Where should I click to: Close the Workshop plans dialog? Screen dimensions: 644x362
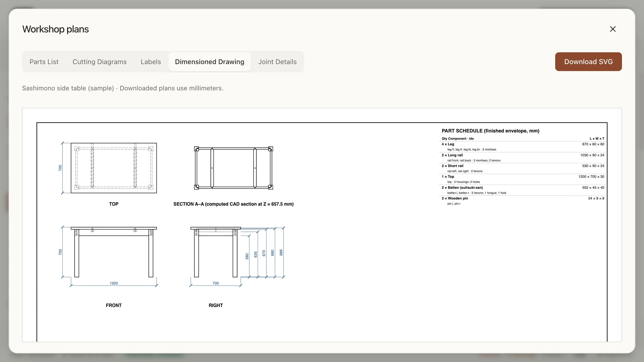pos(613,29)
